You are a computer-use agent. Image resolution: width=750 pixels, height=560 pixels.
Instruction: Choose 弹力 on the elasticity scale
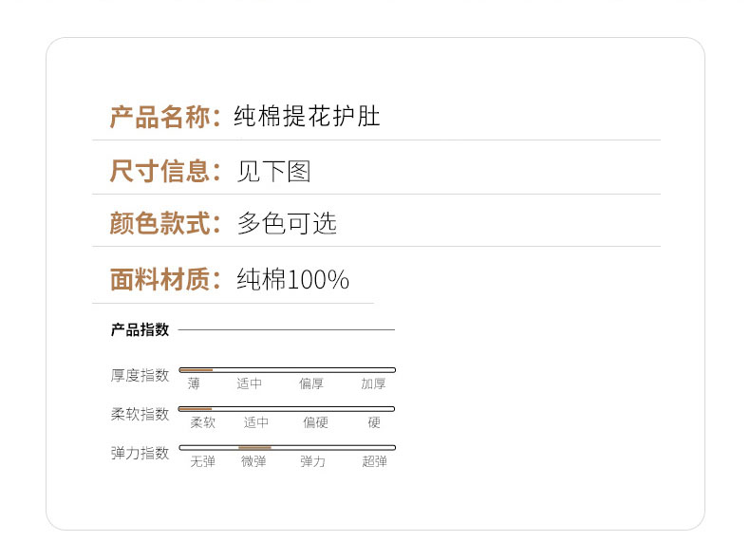(x=312, y=461)
